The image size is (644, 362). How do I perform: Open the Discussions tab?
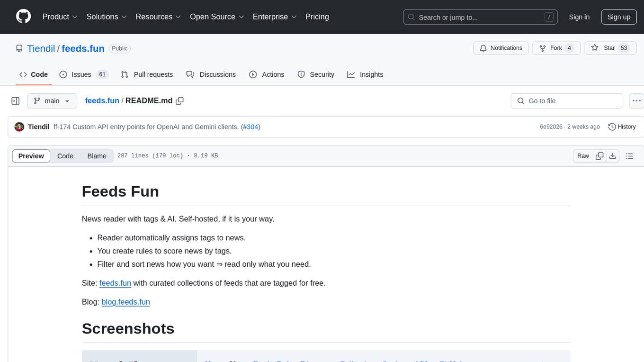tap(211, 74)
